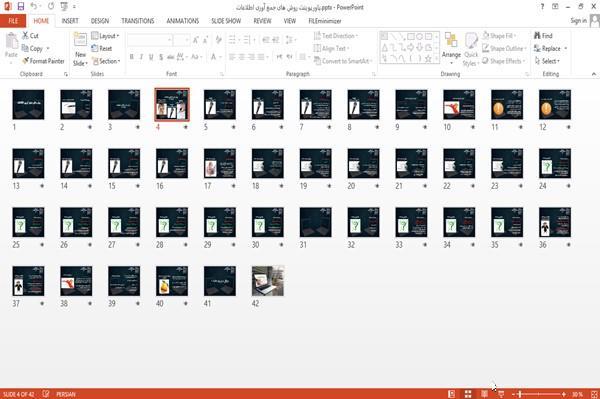Open the font size combo box
The image size is (600, 399).
pos(181,39)
